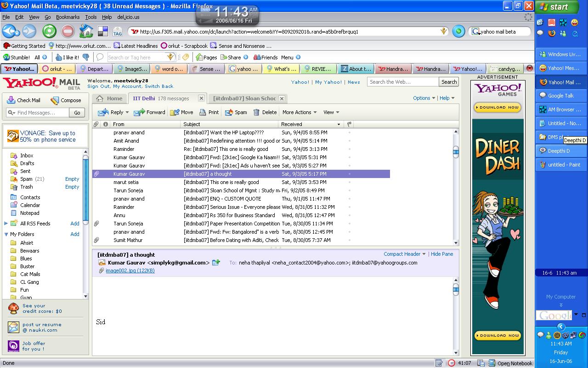Viewport: 588px width, 368px height.
Task: Open the Help dropdown in Yahoo Mail
Action: coord(447,98)
